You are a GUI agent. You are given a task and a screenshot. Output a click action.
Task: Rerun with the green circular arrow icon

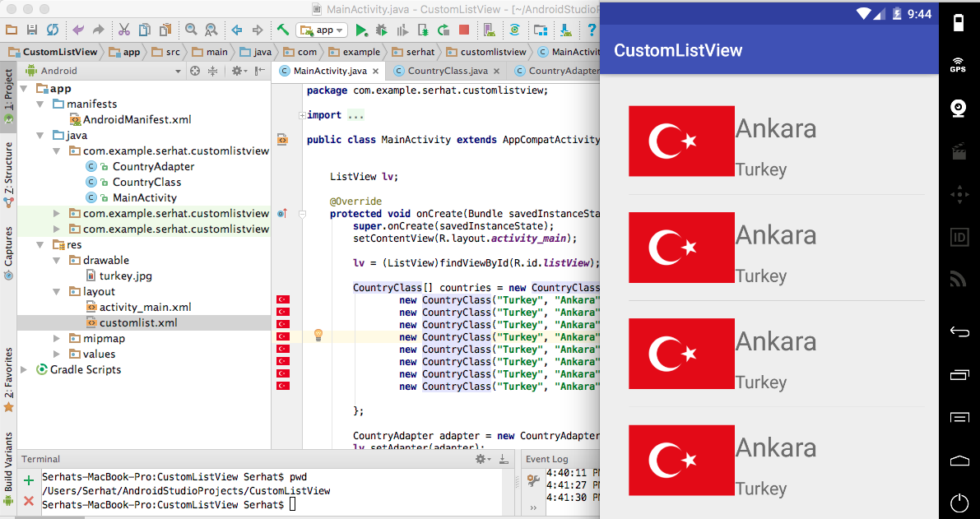tap(444, 30)
